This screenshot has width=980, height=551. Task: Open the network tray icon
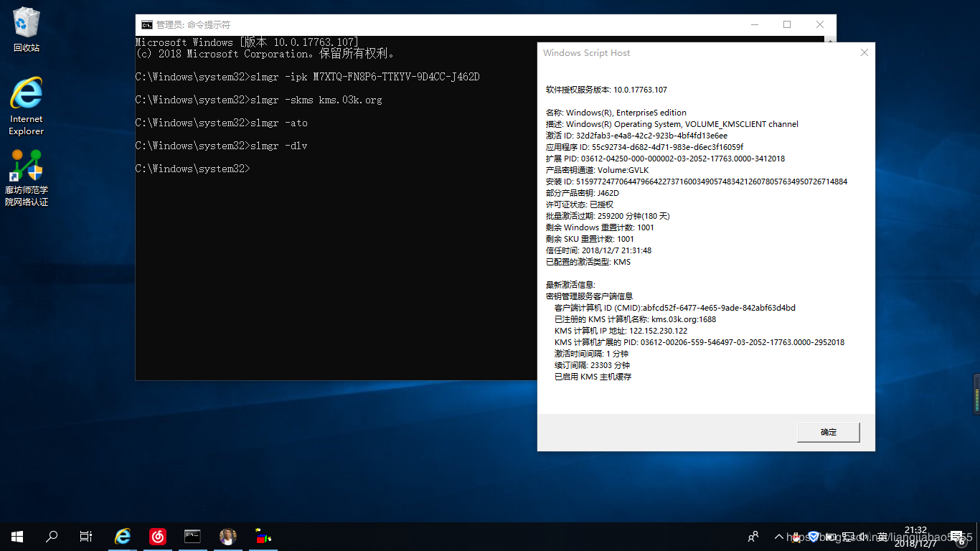[x=848, y=537]
